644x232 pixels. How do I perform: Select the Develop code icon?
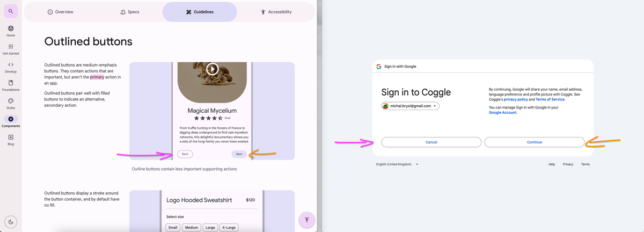(11, 64)
